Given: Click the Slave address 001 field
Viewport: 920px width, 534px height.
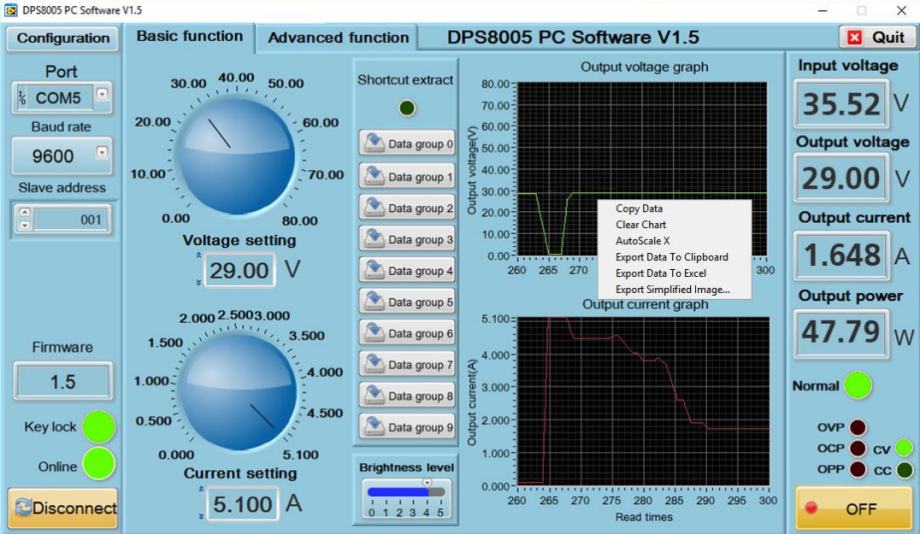Looking at the screenshot, I should 71,219.
